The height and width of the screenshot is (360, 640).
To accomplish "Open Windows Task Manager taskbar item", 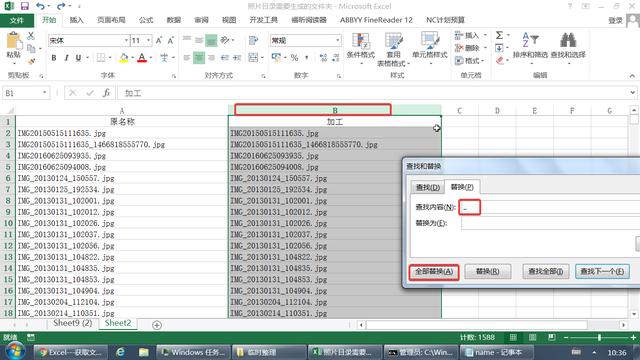I will pyautogui.click(x=193, y=352).
